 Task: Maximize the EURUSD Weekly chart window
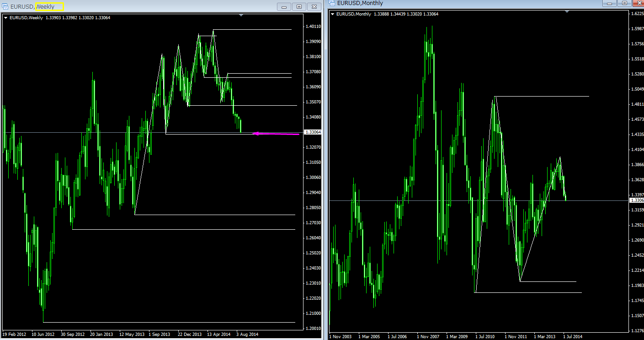tap(299, 6)
